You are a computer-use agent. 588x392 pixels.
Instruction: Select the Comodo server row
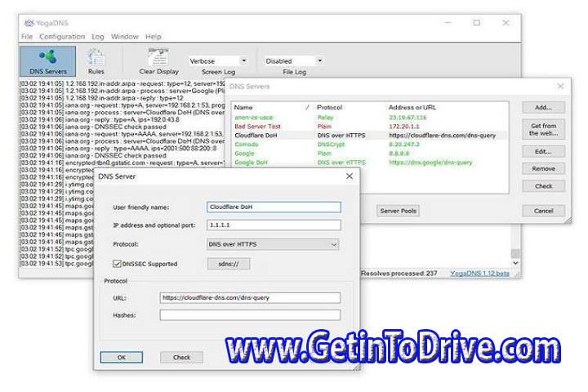tap(370, 145)
